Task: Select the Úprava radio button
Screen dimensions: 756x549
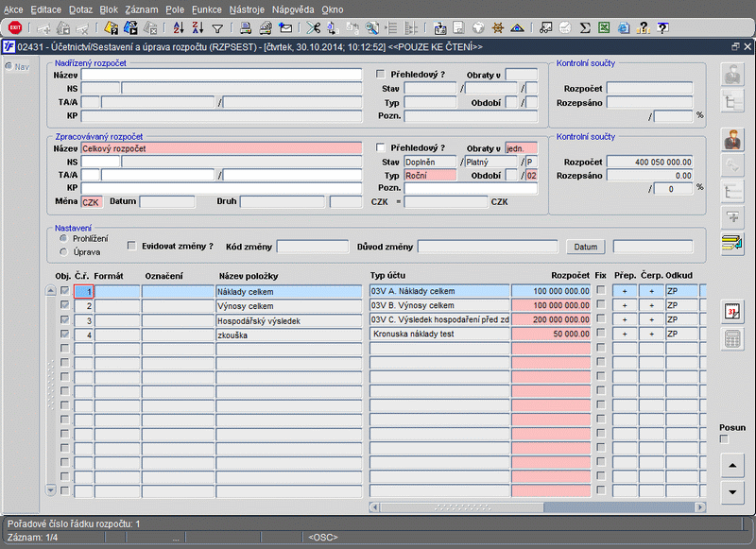Action: 62,252
